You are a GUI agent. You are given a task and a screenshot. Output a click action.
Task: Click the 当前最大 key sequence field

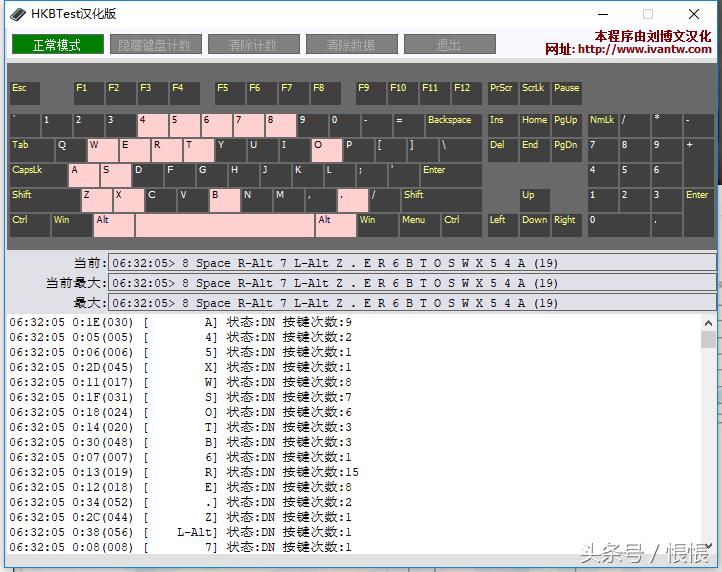[412, 282]
